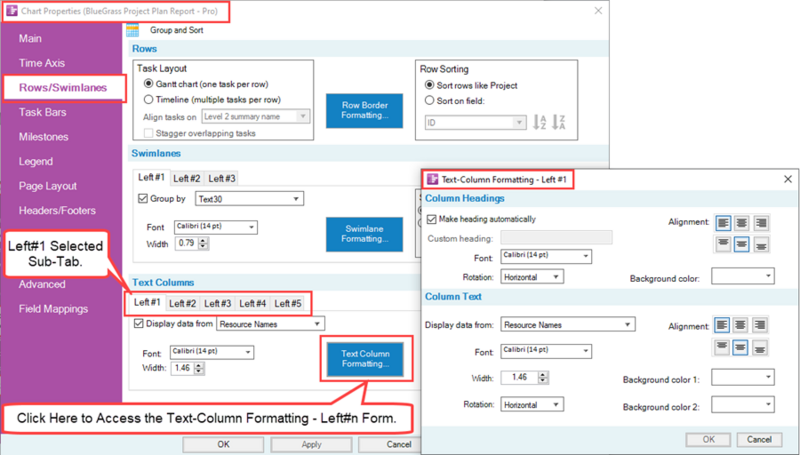Click sort ascending A-Z icon
800x455 pixels.
(x=539, y=122)
